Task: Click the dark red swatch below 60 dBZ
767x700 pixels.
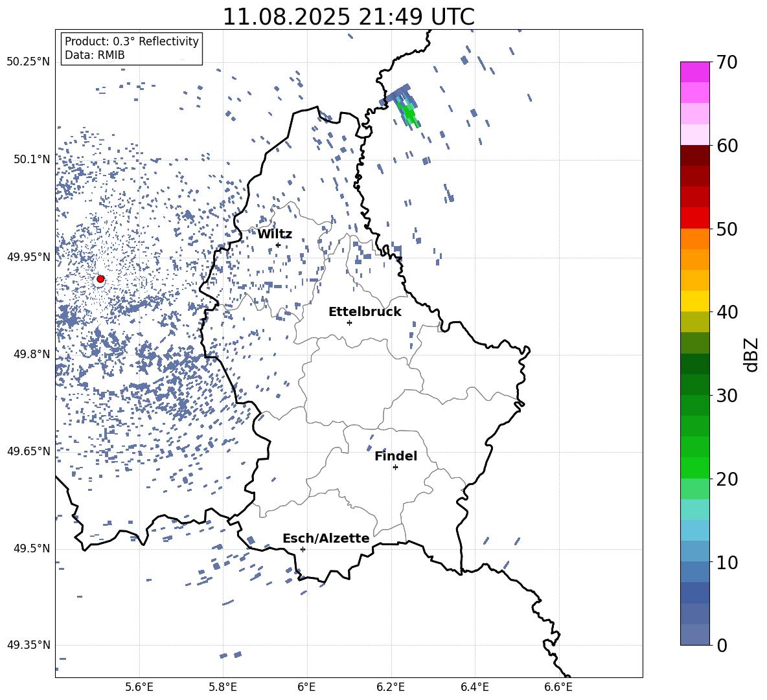Action: pyautogui.click(x=694, y=155)
